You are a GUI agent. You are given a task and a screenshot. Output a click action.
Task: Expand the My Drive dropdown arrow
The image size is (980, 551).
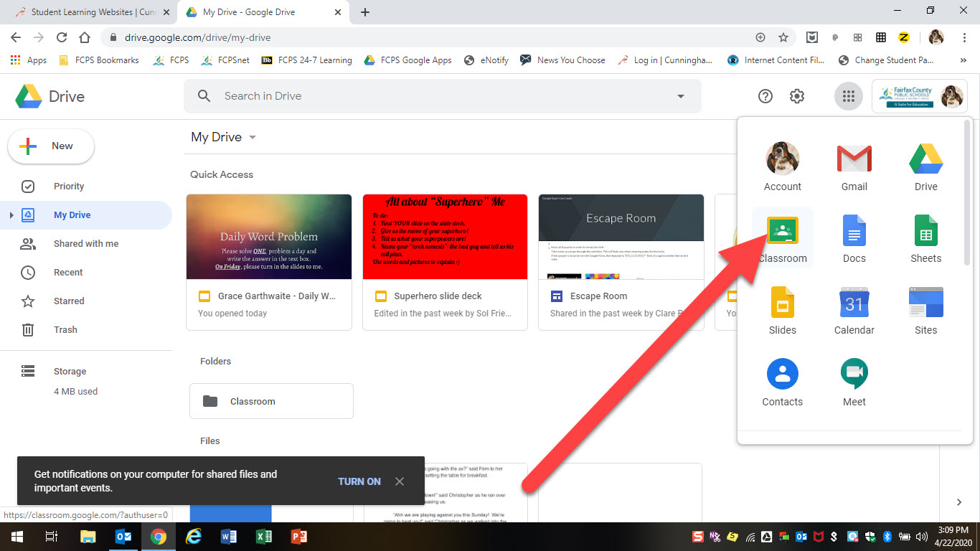point(252,137)
